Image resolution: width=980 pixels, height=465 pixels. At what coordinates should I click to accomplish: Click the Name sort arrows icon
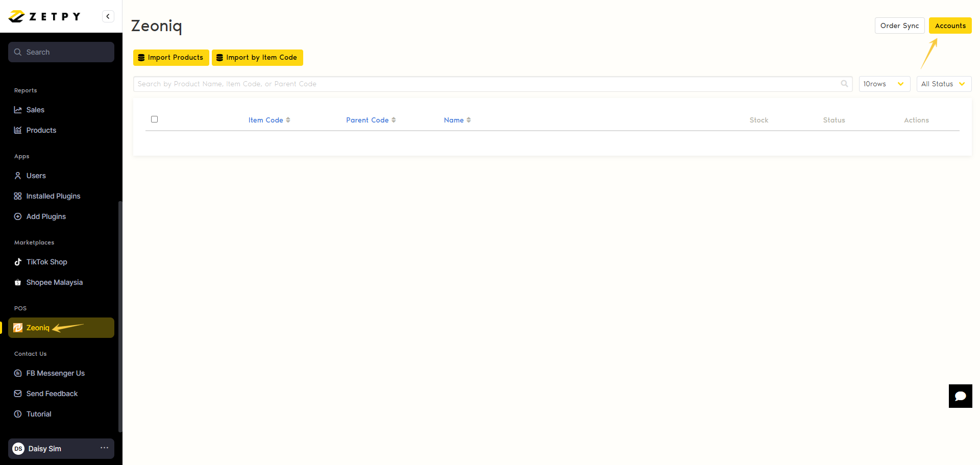coord(469,120)
